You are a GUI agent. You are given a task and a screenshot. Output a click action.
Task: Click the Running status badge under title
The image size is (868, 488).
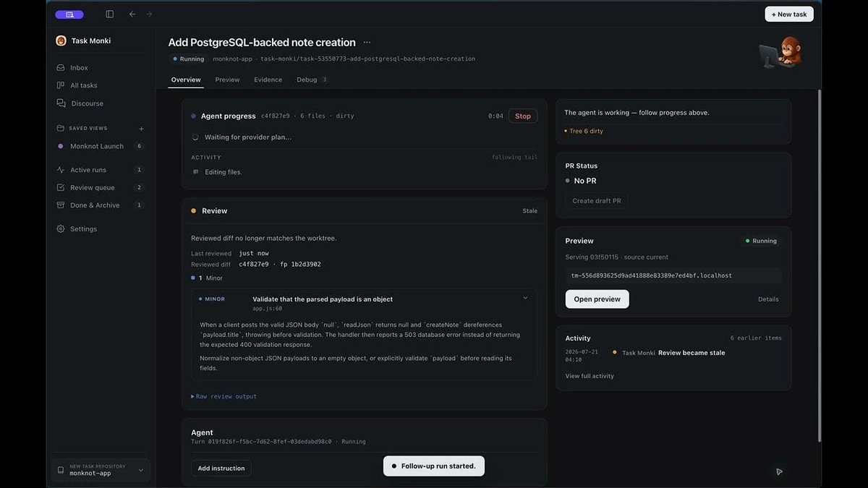tap(189, 59)
